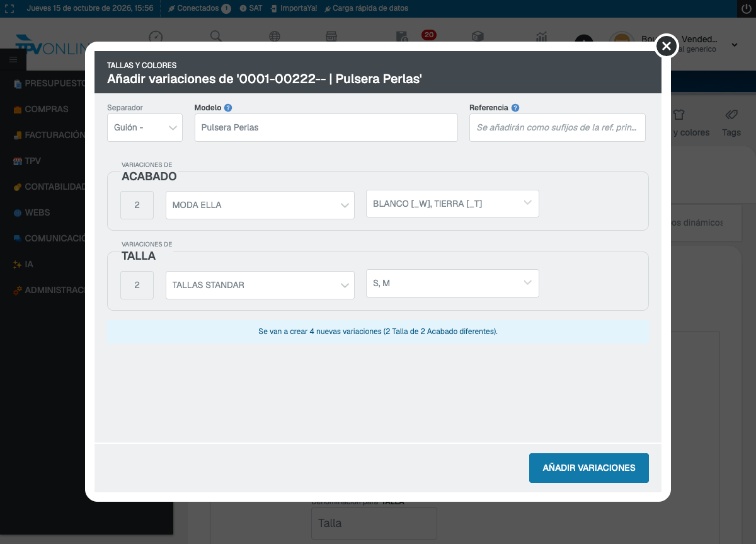Expand the MODA ELLA dropdown

(260, 205)
